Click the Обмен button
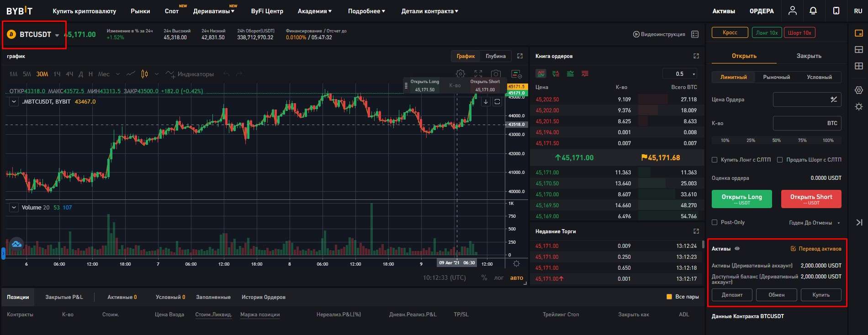Viewport: 868px width, 335px height. pos(776,295)
